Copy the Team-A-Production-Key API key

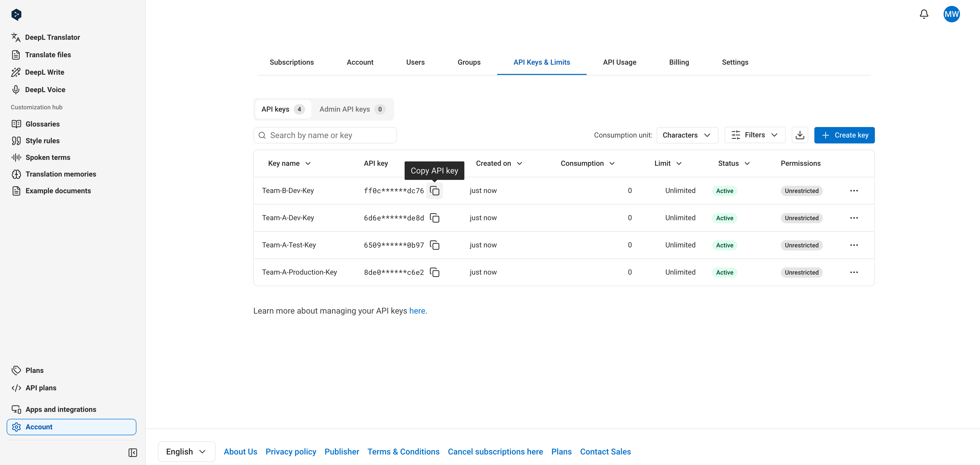(x=434, y=272)
